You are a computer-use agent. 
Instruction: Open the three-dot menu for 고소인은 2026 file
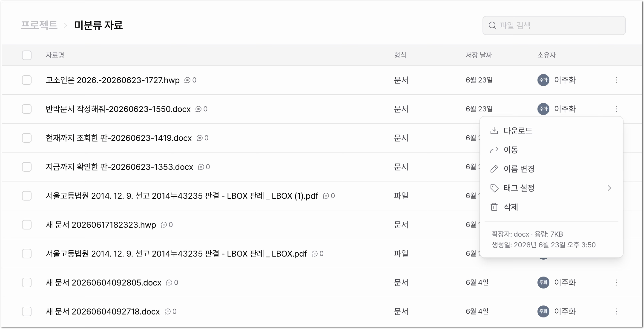point(616,80)
